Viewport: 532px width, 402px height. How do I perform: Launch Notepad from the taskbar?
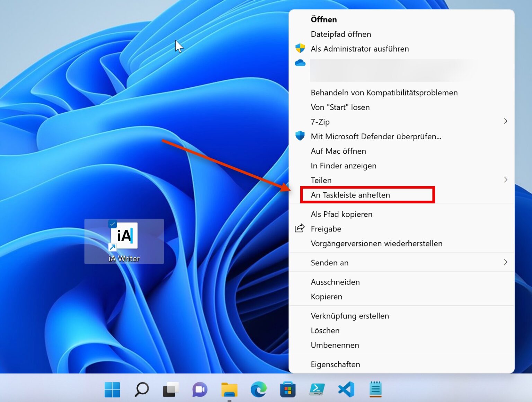(x=375, y=389)
